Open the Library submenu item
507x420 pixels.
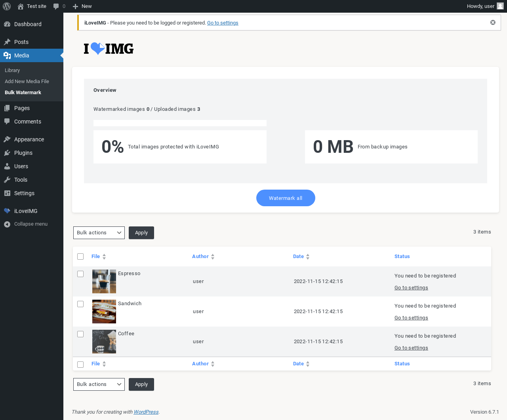pos(12,70)
